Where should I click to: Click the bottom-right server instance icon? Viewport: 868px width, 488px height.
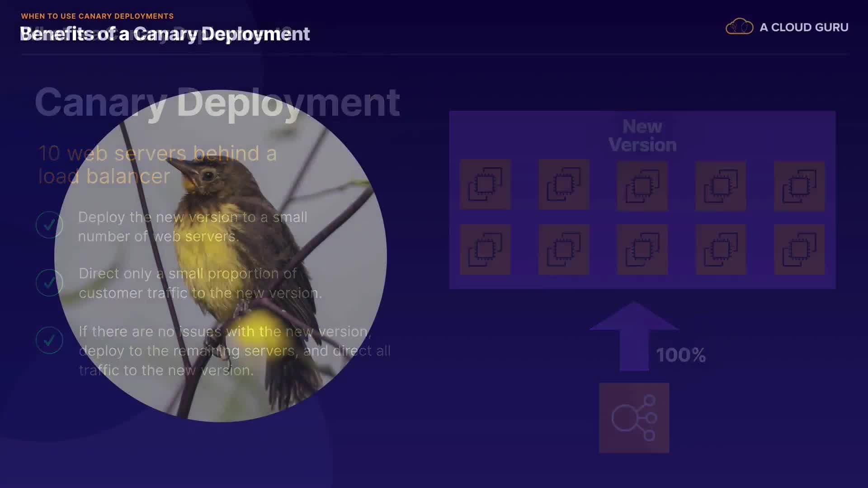point(799,249)
